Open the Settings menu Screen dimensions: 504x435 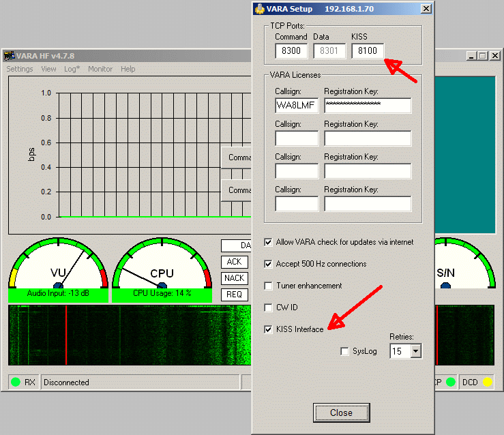coord(20,69)
